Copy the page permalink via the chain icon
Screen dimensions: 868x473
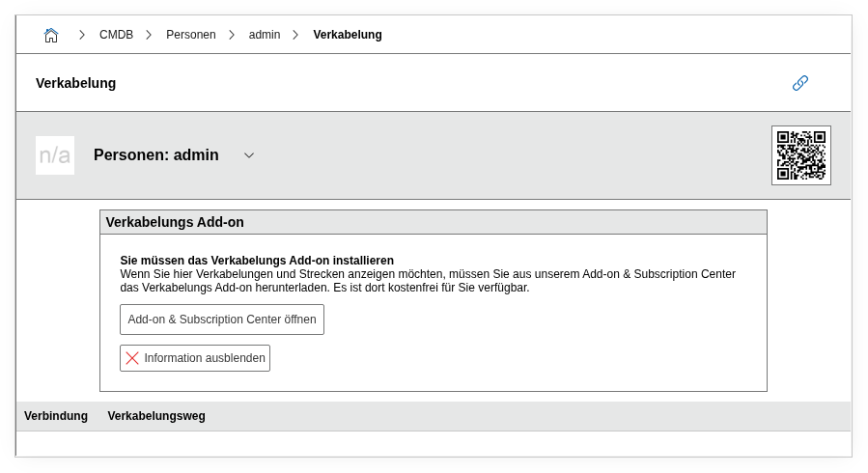point(799,83)
